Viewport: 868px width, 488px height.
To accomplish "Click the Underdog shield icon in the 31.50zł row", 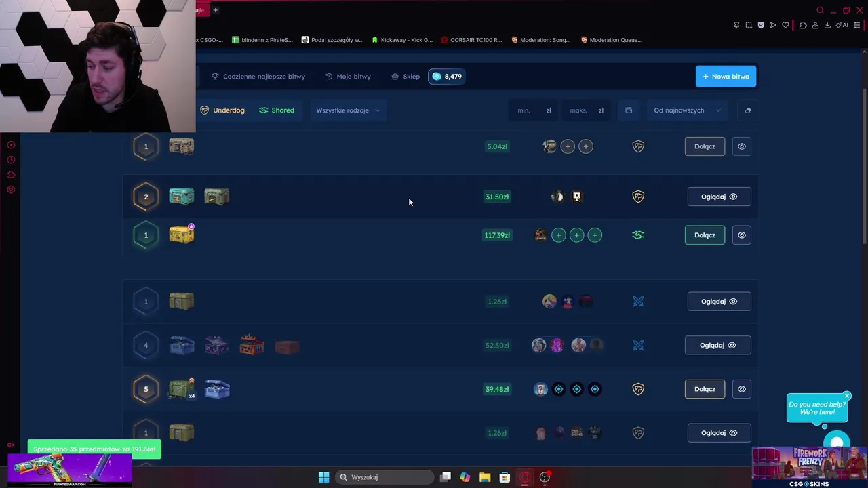I will [638, 197].
